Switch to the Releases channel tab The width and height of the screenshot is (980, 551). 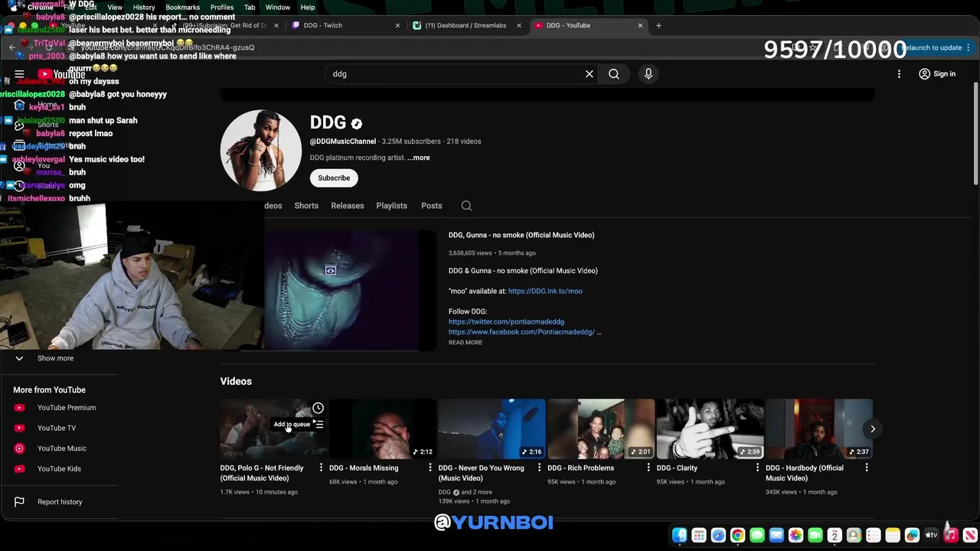tap(348, 205)
